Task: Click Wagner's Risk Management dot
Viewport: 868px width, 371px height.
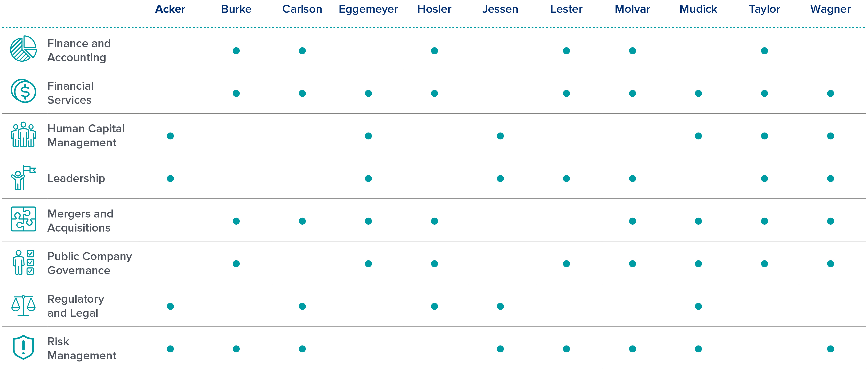Action: (x=831, y=349)
